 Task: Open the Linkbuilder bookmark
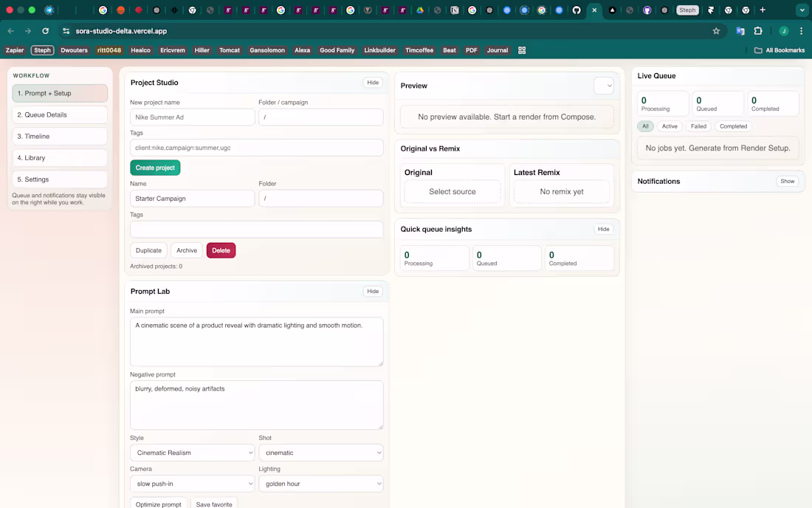[x=379, y=50]
